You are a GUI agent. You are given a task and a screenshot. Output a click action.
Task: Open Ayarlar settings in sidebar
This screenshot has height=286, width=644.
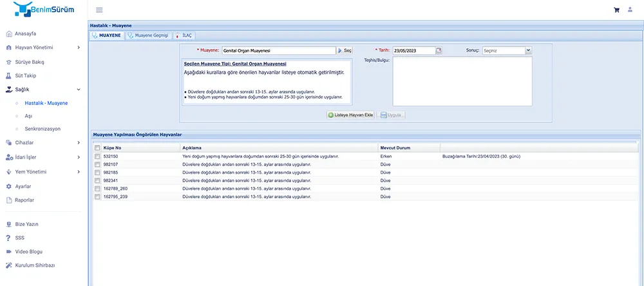(23, 186)
